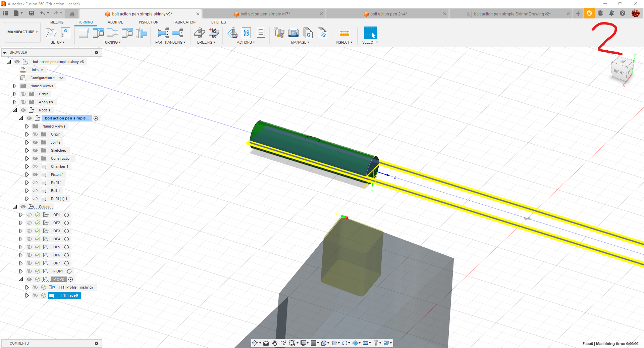Image resolution: width=644 pixels, height=348 pixels.
Task: Open the MANAGE panel menu
Action: pyautogui.click(x=300, y=42)
